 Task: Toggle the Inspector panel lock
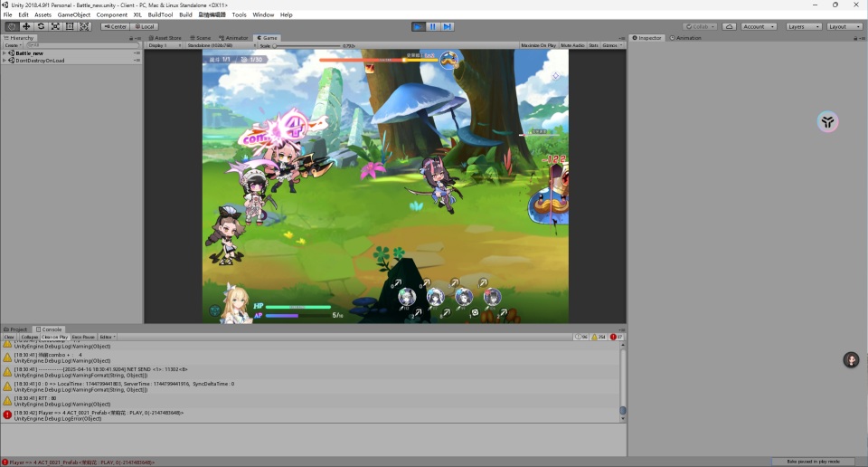[855, 38]
